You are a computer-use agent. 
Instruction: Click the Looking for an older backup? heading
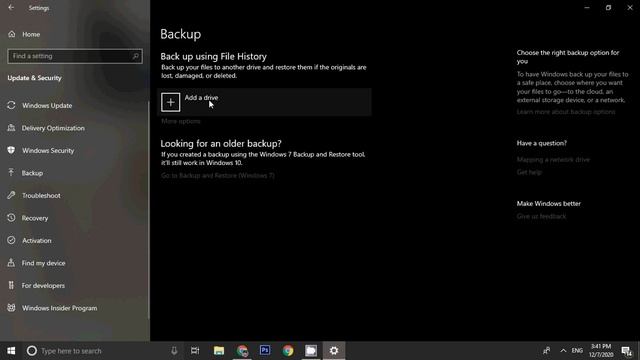(x=221, y=143)
